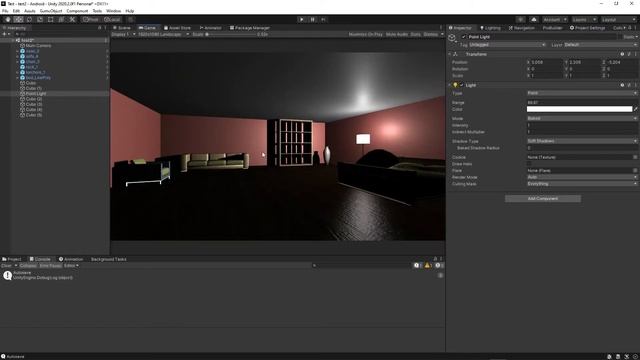Collapse the Transform component foldout
This screenshot has width=640, height=360.
pos(450,54)
